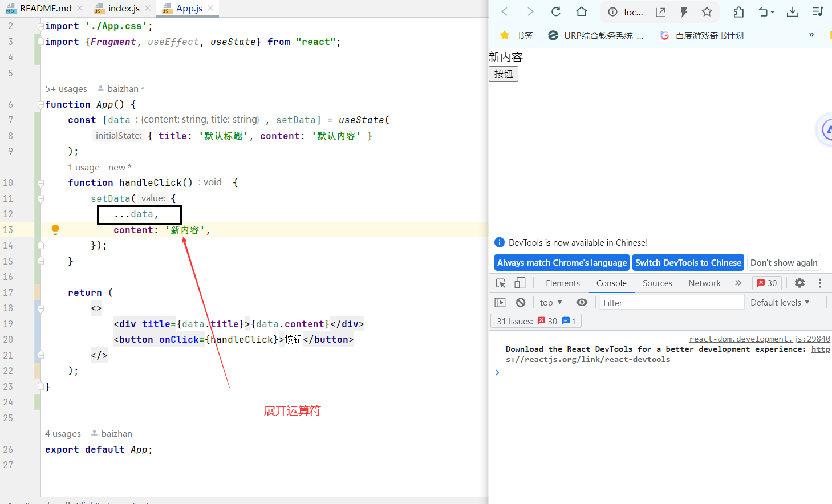Screen dimensions: 832x504
Task: Close the index.js editor tab
Action: coord(148,8)
